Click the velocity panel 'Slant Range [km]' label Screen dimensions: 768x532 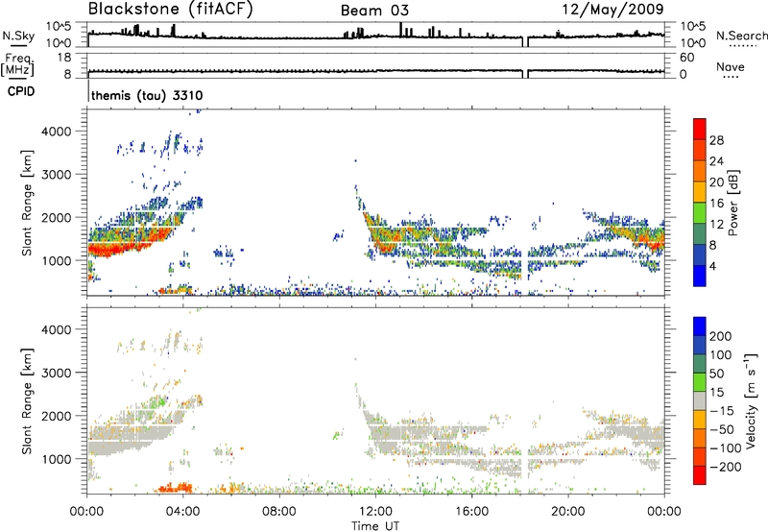[x=27, y=400]
